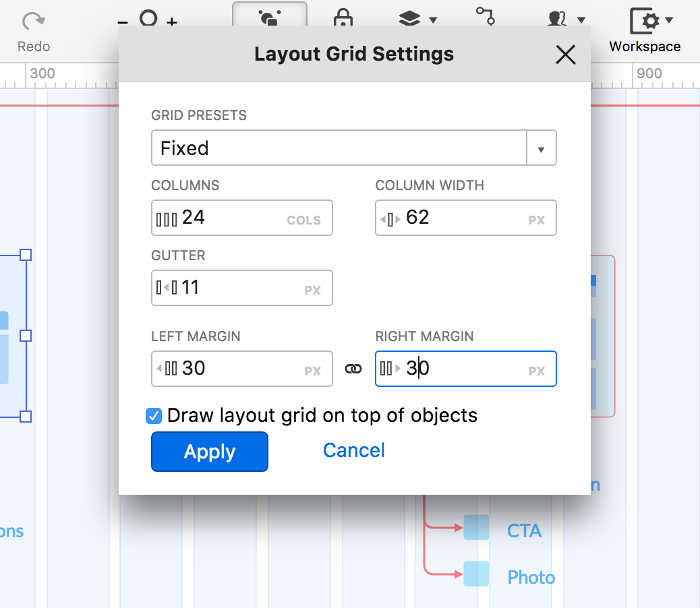Select the CTA legend text on canvas
Screen dimensions: 700x608
524,531
